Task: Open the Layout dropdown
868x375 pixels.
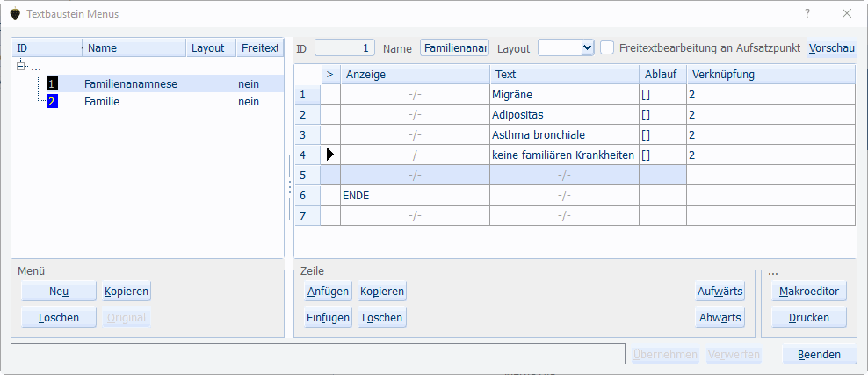Action: click(x=588, y=48)
